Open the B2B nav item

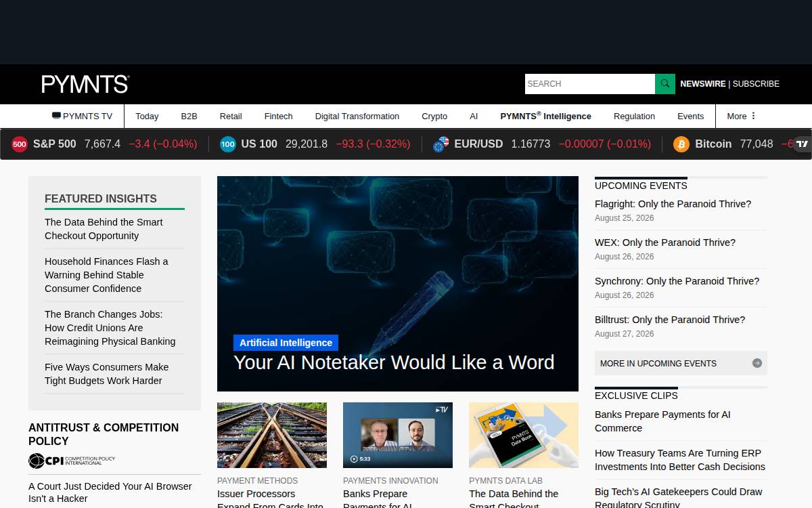click(x=189, y=116)
